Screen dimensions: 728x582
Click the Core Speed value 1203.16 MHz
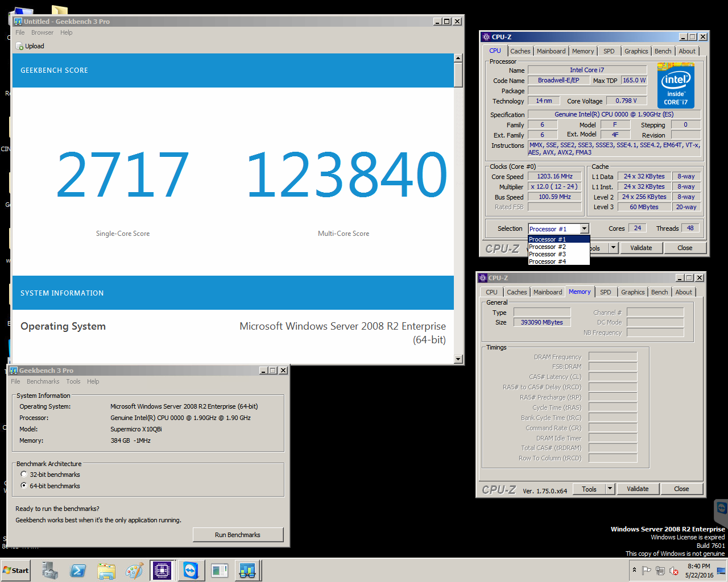555,177
